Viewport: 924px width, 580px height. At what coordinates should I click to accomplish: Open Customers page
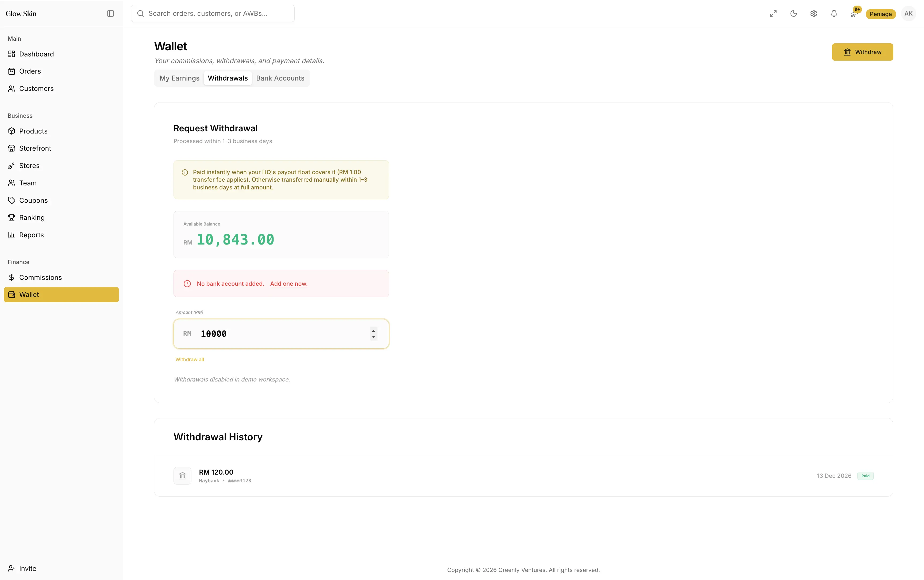pos(61,89)
